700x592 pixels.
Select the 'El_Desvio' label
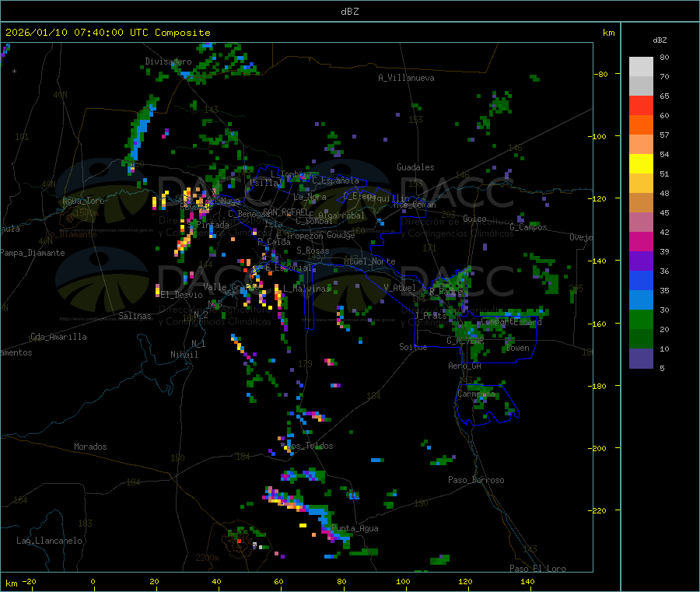coord(181,295)
